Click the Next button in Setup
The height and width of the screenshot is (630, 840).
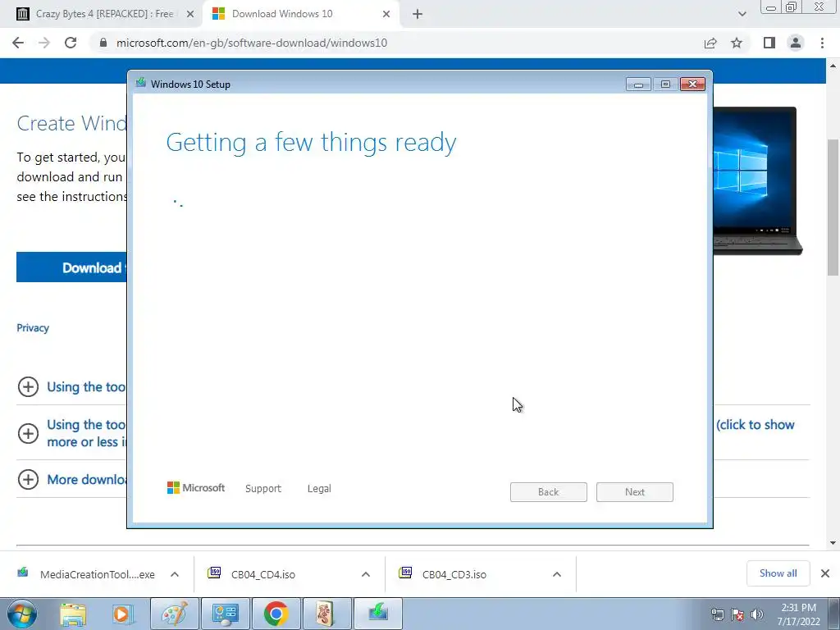coord(635,492)
